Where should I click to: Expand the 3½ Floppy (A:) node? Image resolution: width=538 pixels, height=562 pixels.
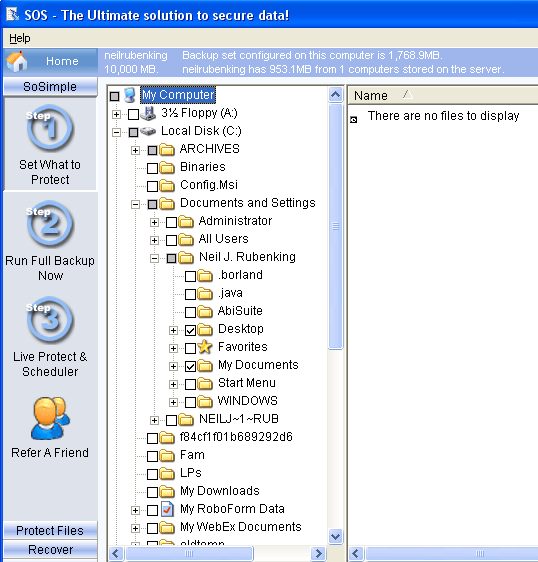click(116, 114)
